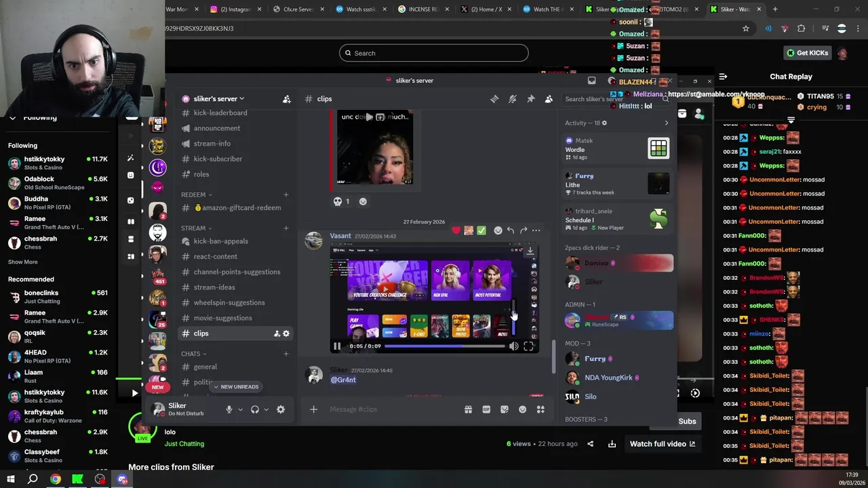
Task: Open the gift icon in message bar
Action: point(468,409)
